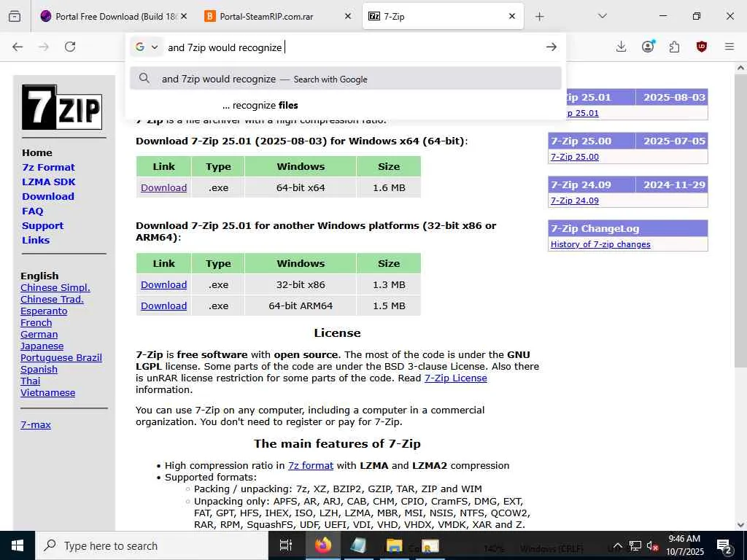Open the 7-Zip 24.09 news link

pyautogui.click(x=575, y=201)
